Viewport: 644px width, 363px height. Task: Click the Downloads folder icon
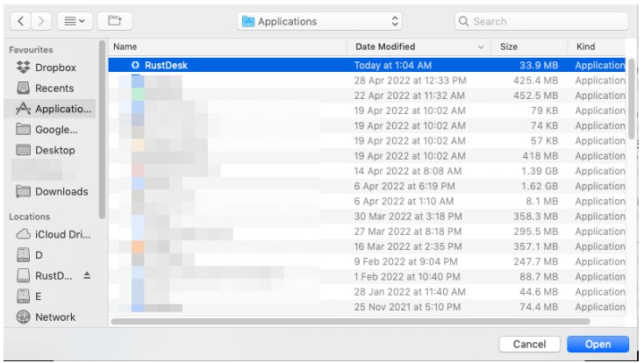[23, 191]
